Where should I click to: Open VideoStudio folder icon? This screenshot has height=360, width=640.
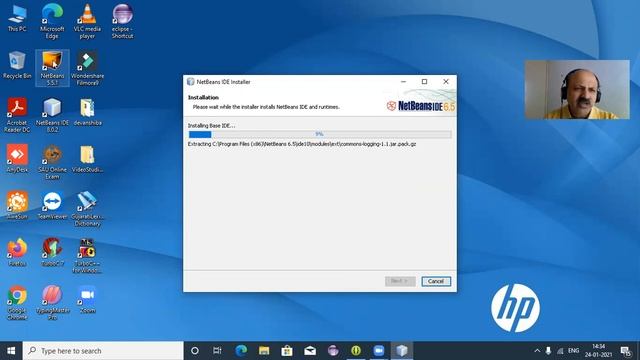coord(87,159)
